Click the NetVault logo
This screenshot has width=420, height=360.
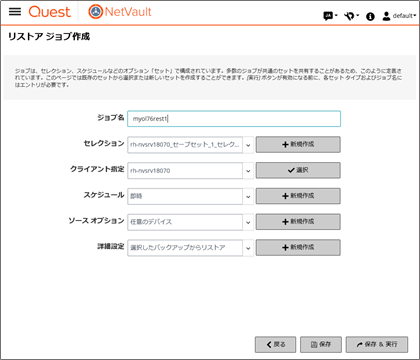pyautogui.click(x=120, y=12)
